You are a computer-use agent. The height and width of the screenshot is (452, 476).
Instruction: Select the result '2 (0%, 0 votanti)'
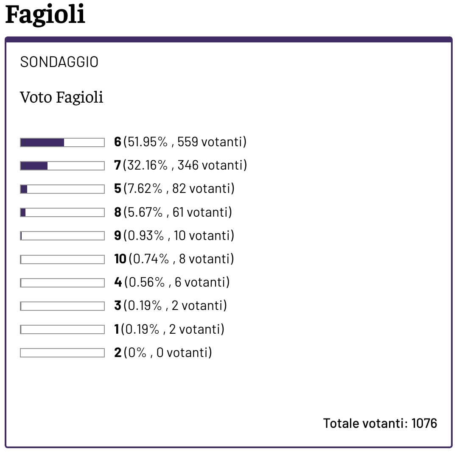coord(163,353)
